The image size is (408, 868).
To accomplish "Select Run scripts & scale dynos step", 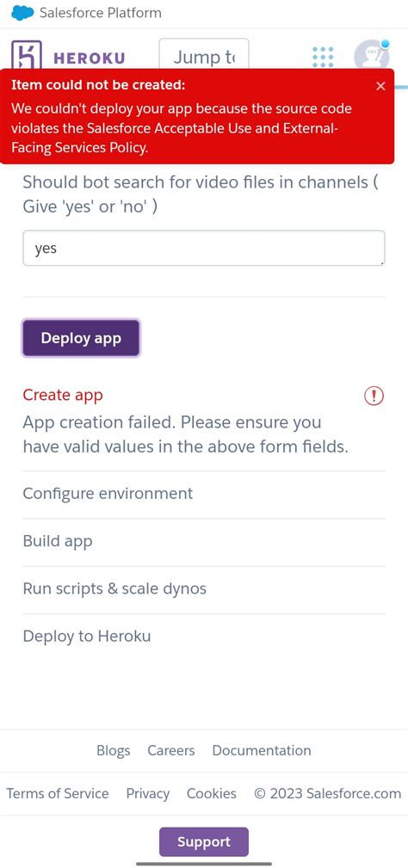I will tap(114, 588).
